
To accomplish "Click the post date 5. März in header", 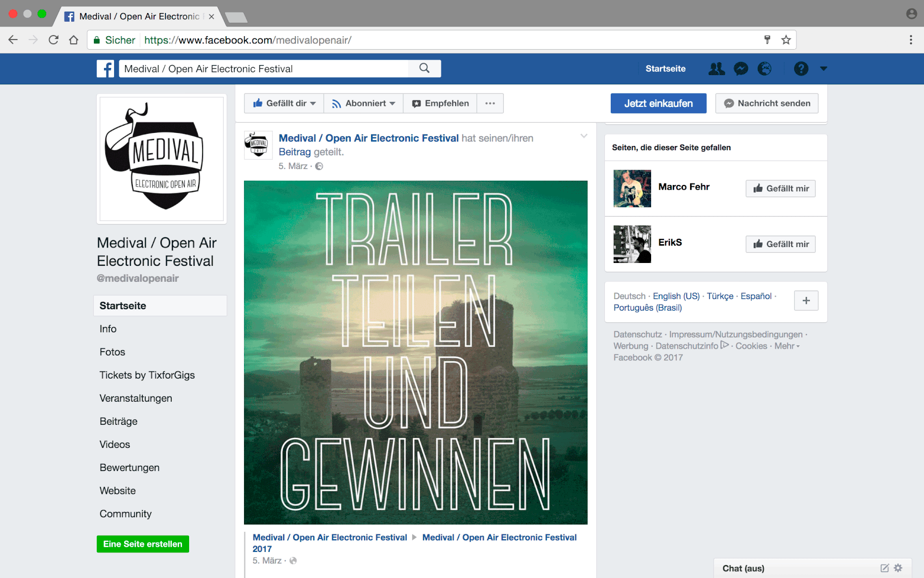I will [x=293, y=166].
